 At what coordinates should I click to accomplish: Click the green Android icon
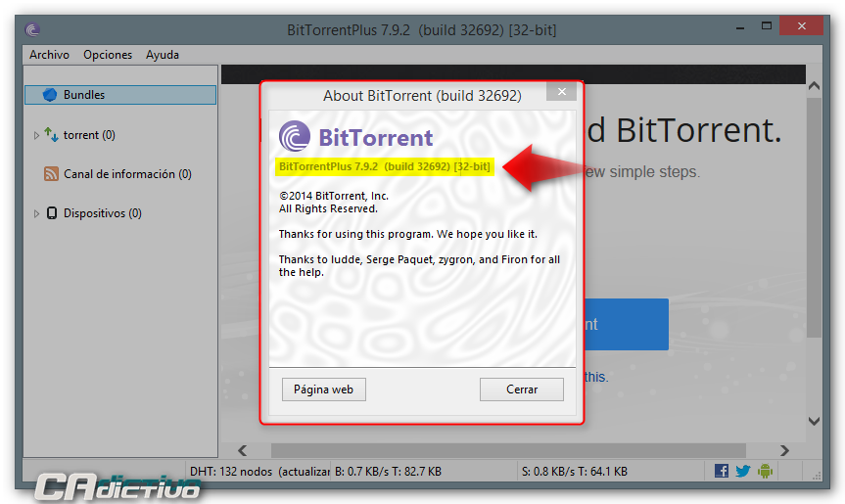pos(766,471)
